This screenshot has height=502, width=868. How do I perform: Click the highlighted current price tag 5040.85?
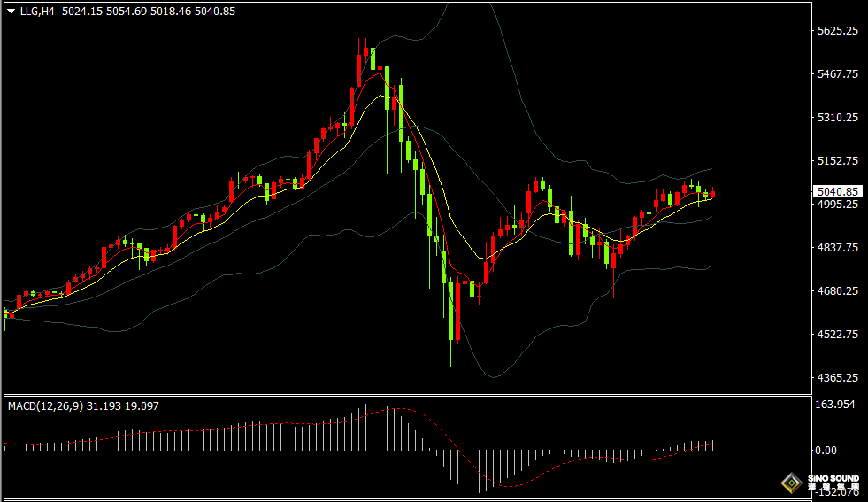point(837,191)
